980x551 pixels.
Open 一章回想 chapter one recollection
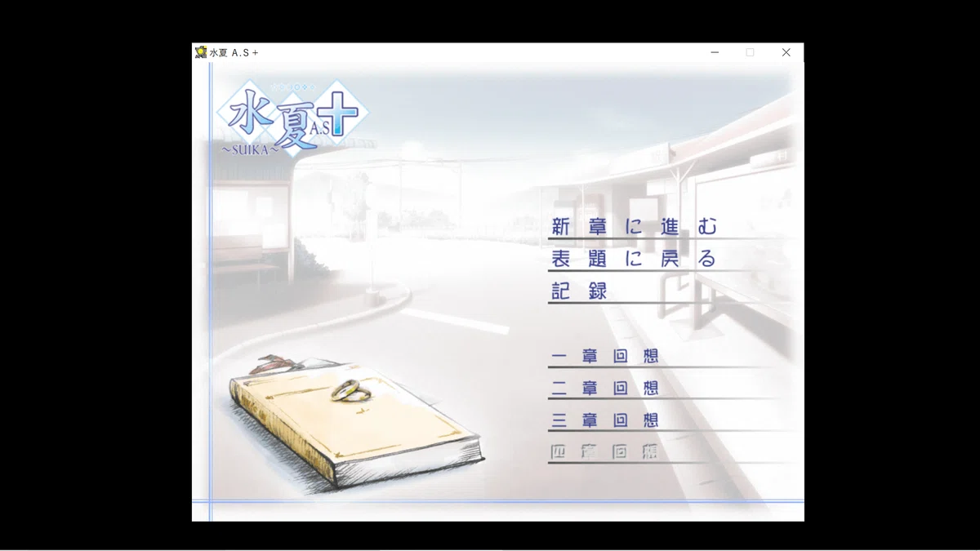point(604,357)
